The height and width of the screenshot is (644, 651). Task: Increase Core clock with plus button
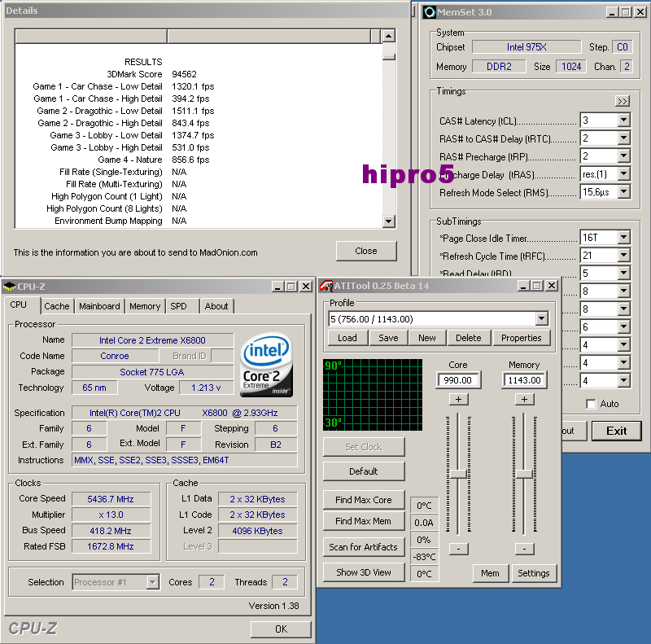[458, 399]
